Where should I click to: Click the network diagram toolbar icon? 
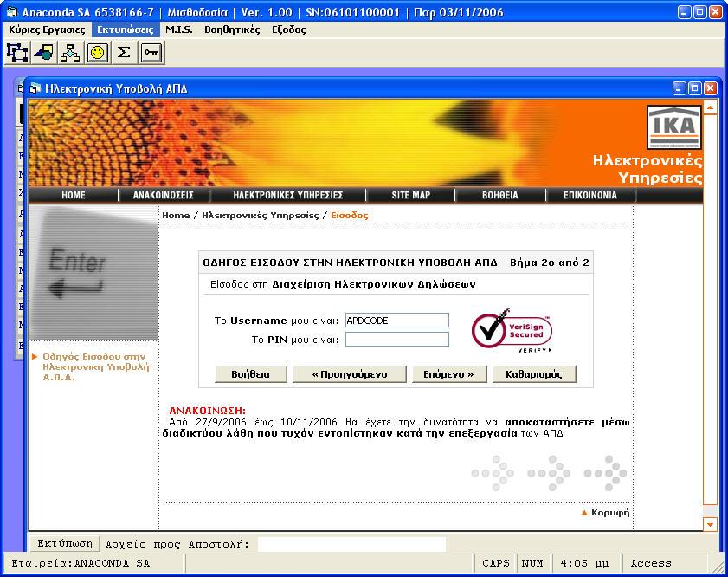pos(17,53)
